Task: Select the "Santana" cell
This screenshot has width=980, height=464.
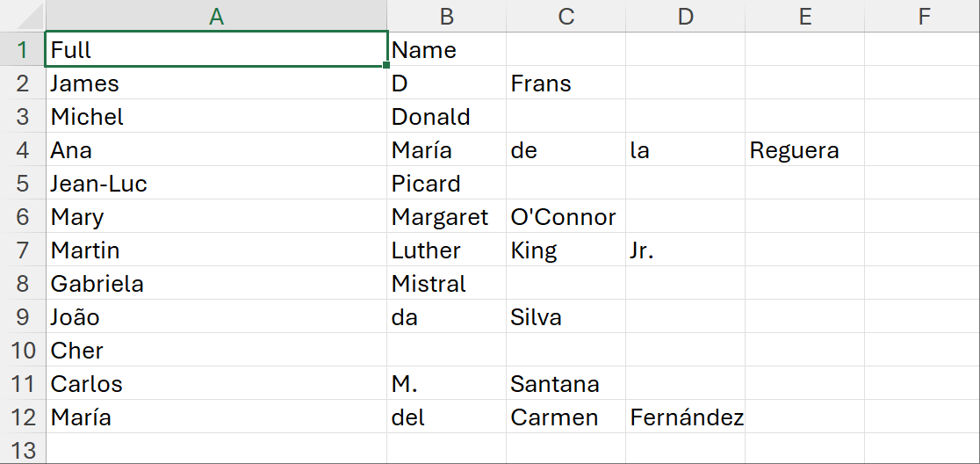Action: pos(566,384)
